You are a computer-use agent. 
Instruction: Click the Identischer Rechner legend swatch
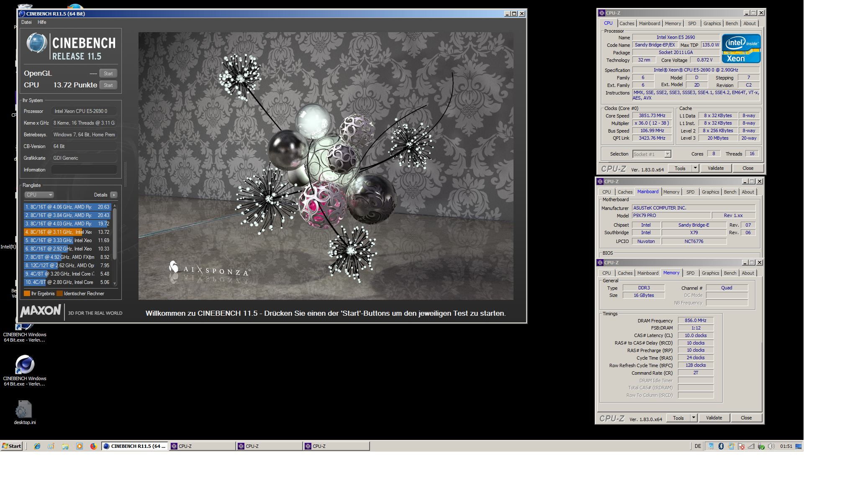click(60, 294)
